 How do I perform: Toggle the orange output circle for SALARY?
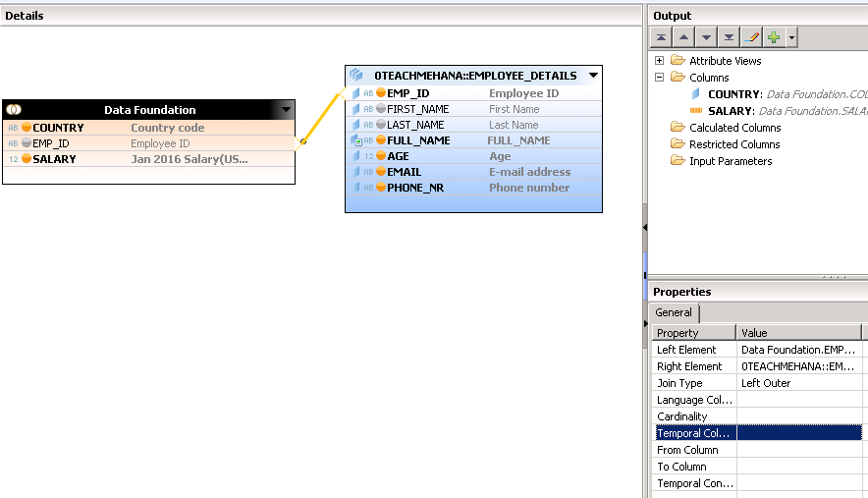pyautogui.click(x=26, y=159)
